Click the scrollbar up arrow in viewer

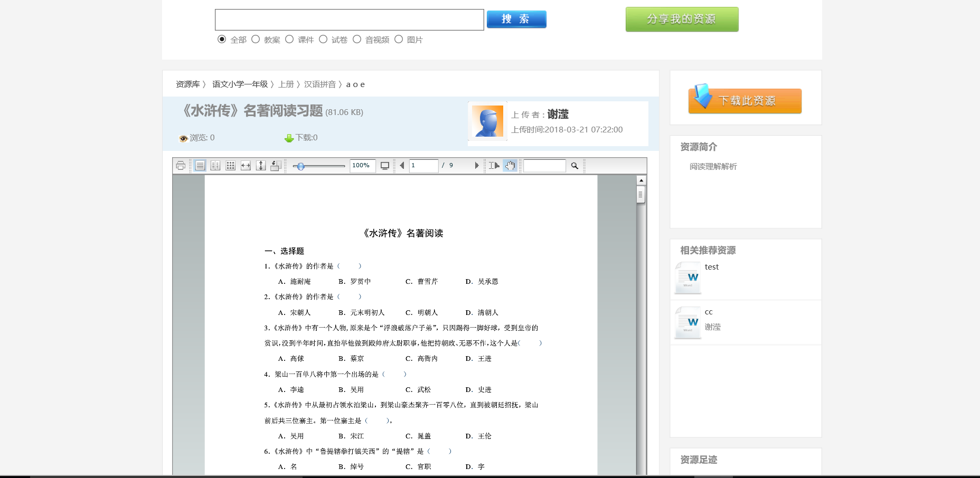coord(641,180)
